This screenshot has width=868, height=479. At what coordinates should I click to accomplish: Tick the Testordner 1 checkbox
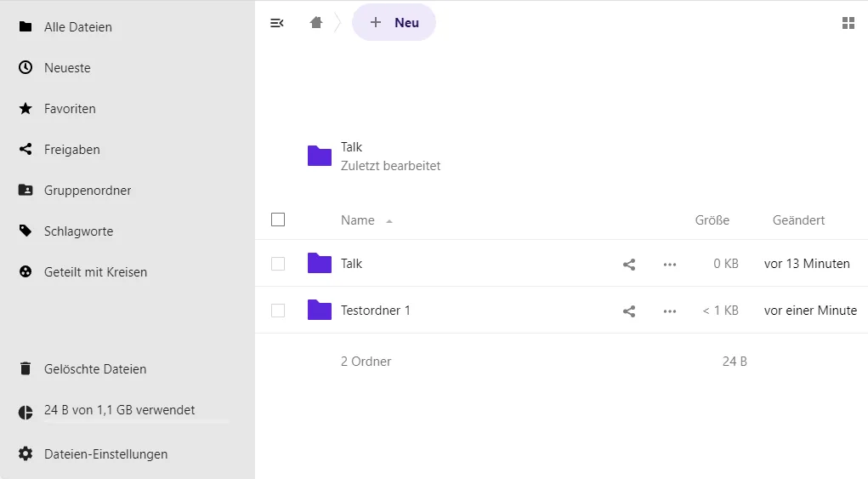(278, 311)
